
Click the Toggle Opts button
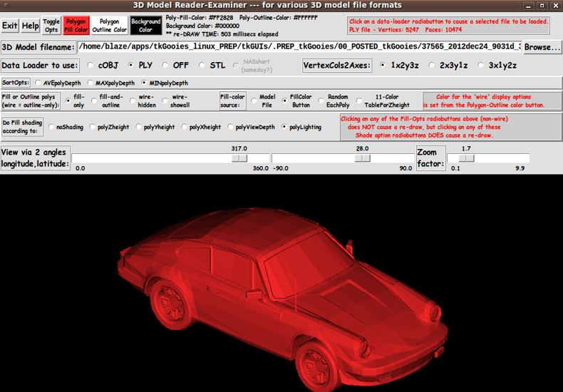click(51, 26)
